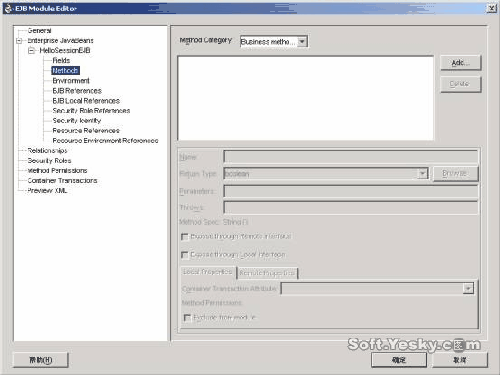
Task: Click the Browse button
Action: (455, 174)
